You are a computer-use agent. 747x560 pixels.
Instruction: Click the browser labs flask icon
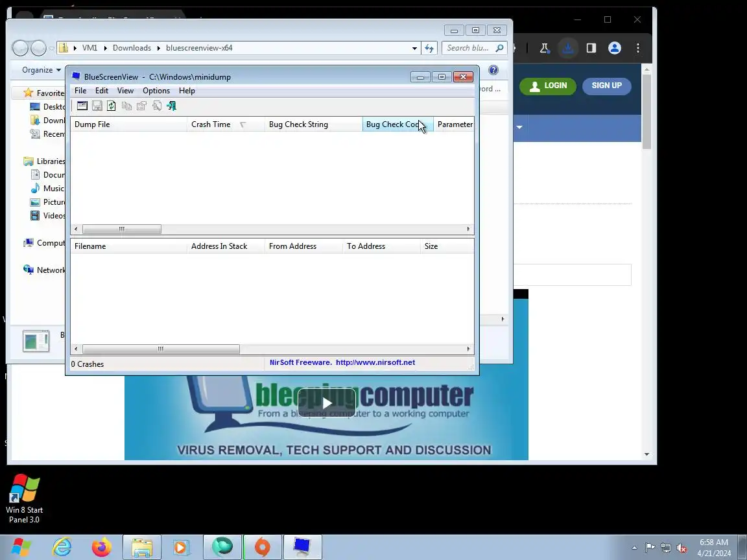click(544, 48)
